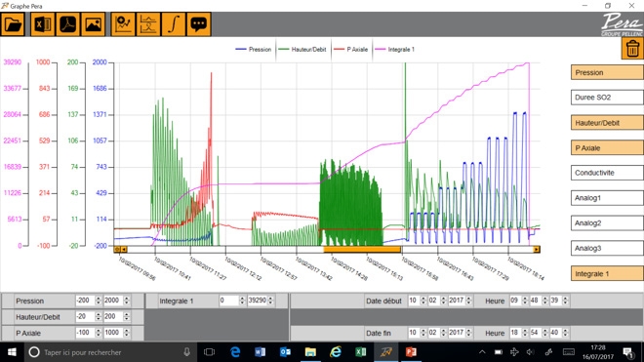Screen dimensions: 644x362
Task: Click the Integrale 1 minimum field
Action: pyautogui.click(x=228, y=301)
